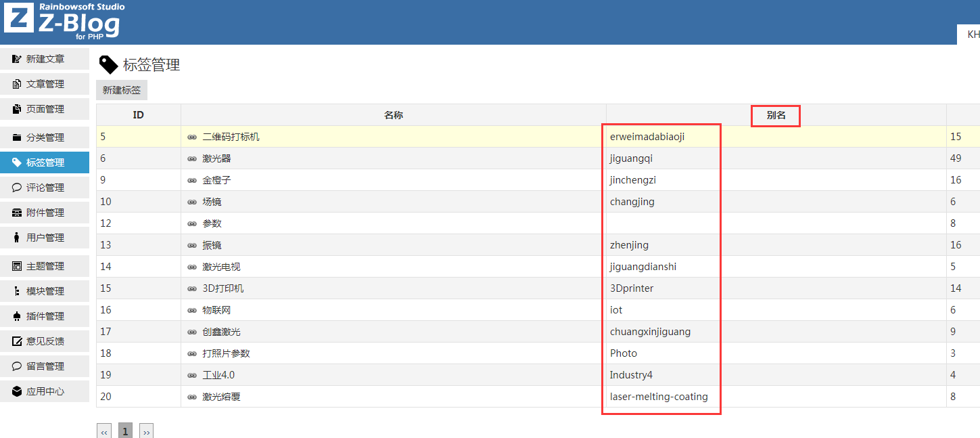
Task: Click the link icon for 激光熔覆 tag
Action: 192,397
